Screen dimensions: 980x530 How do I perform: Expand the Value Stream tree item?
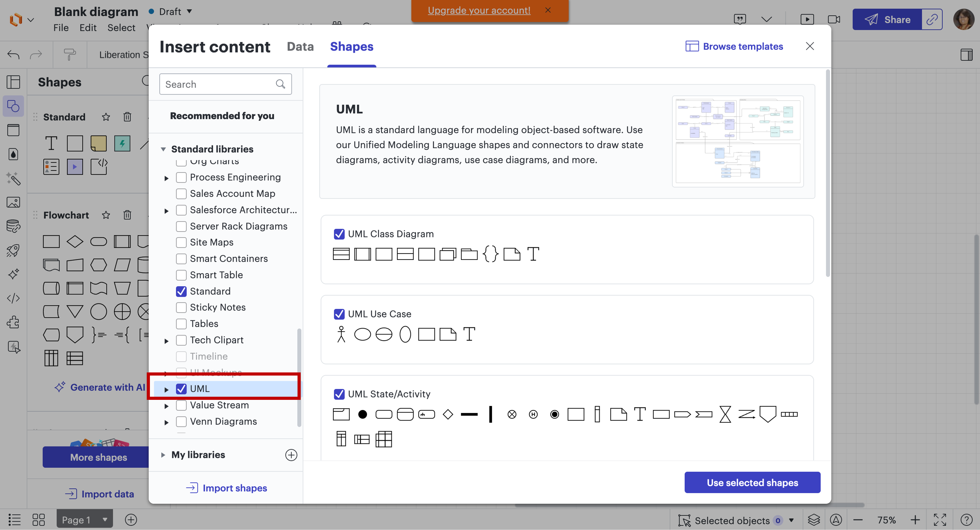pos(166,406)
